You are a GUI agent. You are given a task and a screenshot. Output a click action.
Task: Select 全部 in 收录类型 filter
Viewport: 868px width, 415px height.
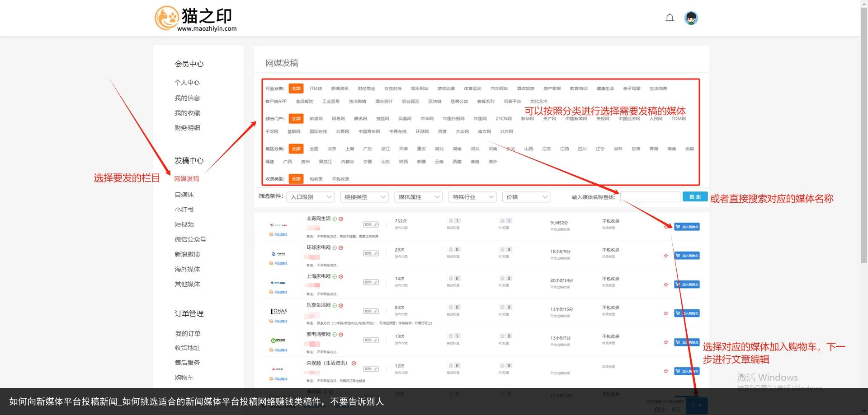(x=296, y=179)
